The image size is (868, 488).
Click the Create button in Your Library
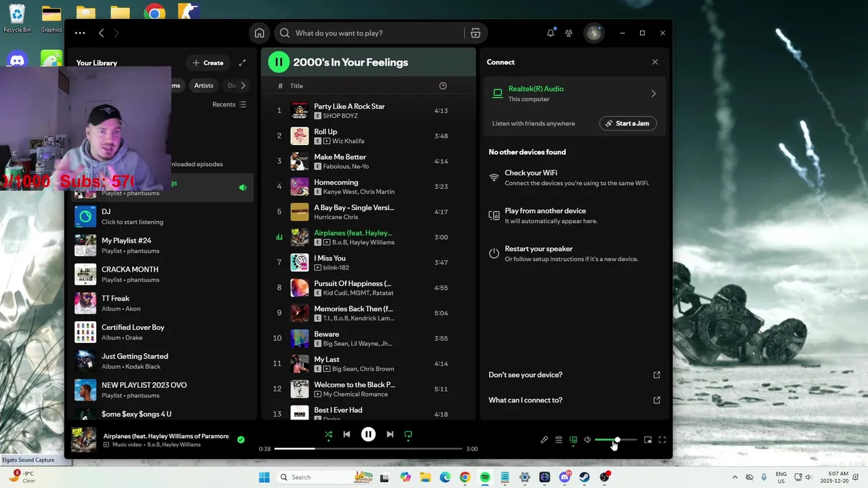tap(208, 62)
